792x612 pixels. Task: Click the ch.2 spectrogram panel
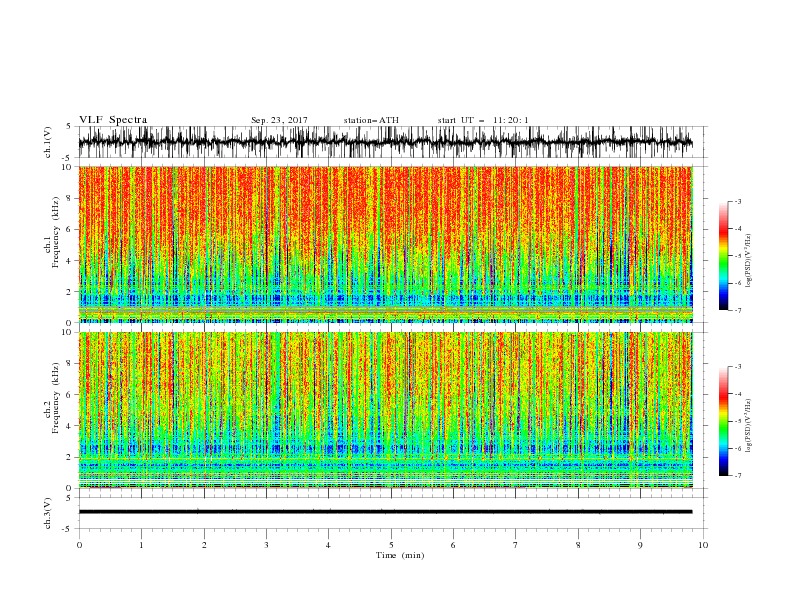tap(385, 410)
